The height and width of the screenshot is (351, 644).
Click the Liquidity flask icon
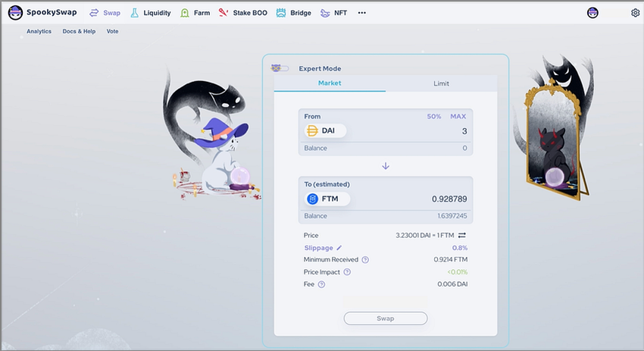(x=134, y=13)
